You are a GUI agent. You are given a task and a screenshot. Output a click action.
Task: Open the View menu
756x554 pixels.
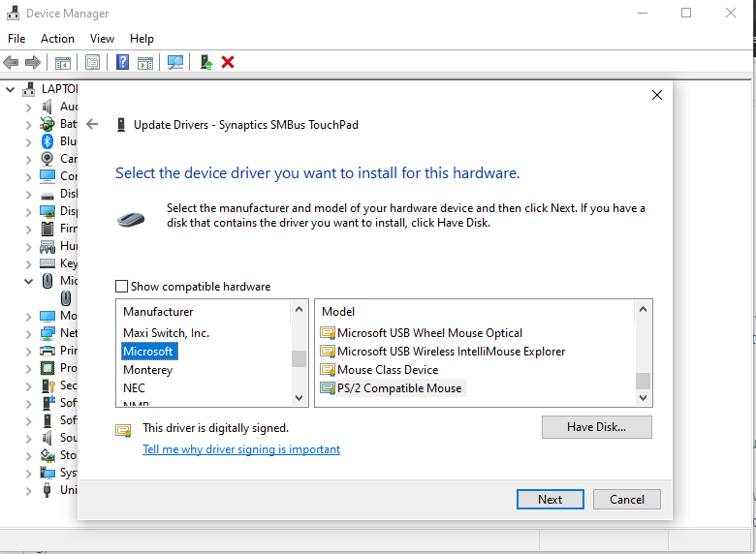pyautogui.click(x=102, y=39)
